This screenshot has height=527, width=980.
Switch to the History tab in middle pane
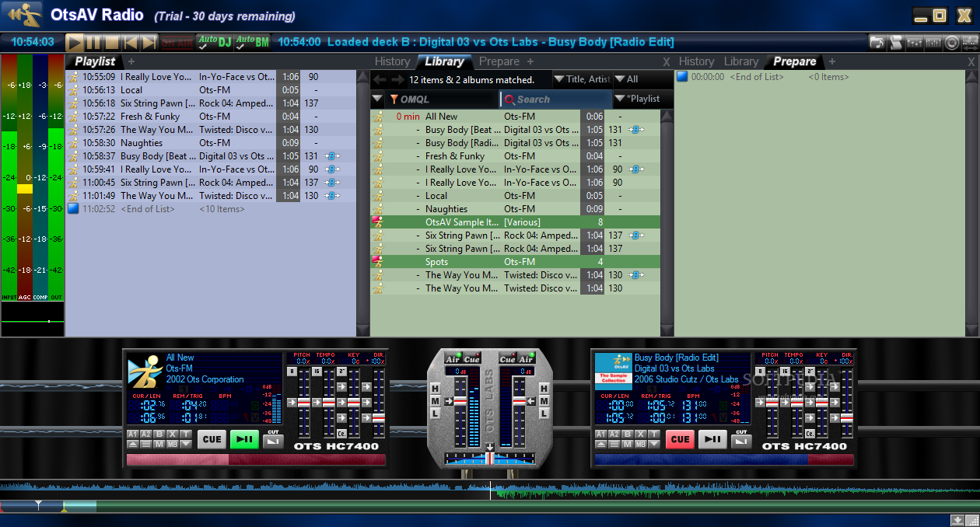[x=392, y=61]
